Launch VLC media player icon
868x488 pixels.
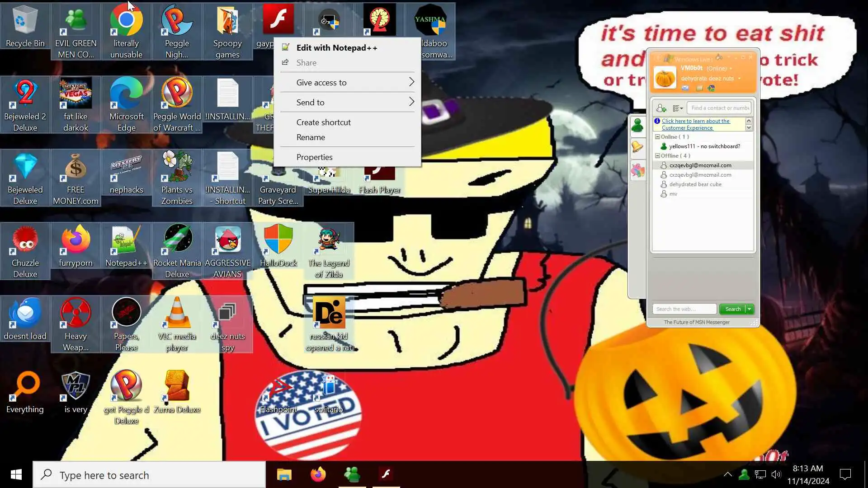click(177, 324)
